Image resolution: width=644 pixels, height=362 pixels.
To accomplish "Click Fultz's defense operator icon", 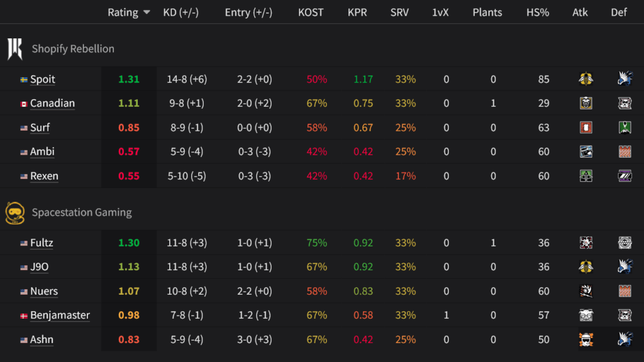I will point(625,243).
